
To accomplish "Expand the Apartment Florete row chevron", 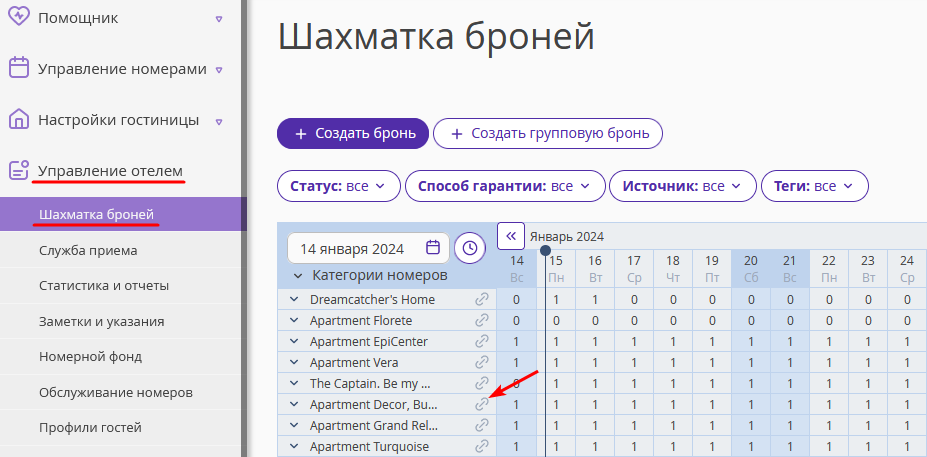I will click(x=294, y=320).
